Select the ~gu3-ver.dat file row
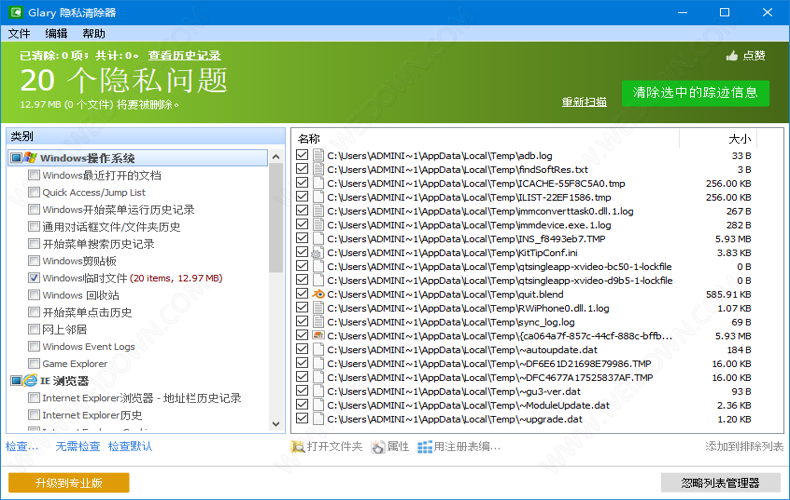The image size is (790, 500). coord(524,391)
